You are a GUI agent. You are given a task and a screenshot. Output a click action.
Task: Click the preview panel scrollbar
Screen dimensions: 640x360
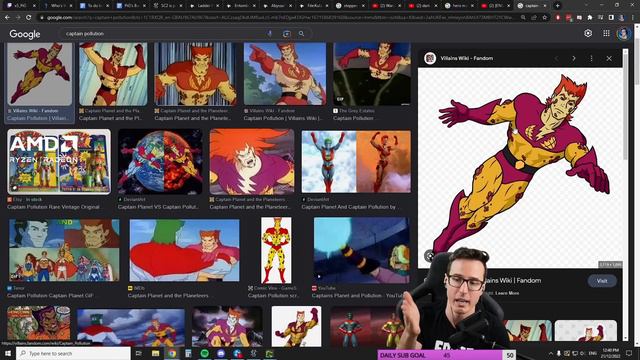[625, 104]
